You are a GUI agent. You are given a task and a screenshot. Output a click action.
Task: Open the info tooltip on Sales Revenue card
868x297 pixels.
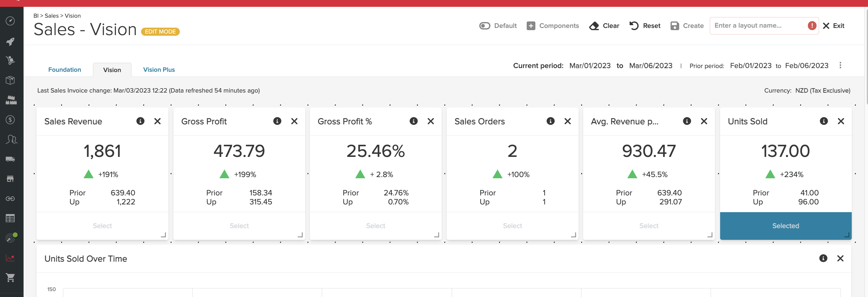coord(140,121)
